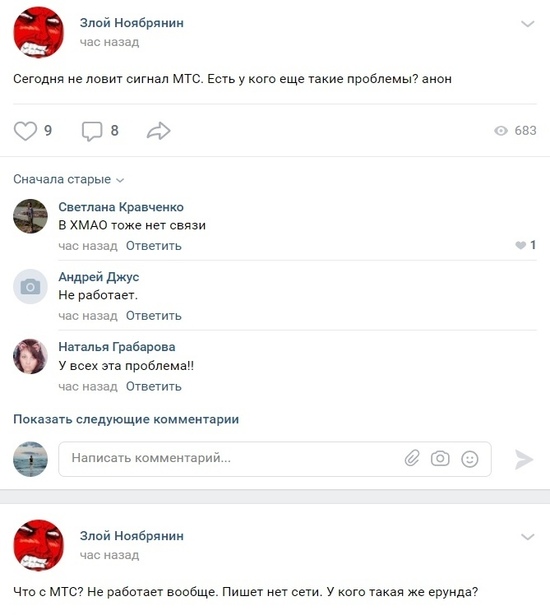Viewport: 550px width, 615px height.
Task: Show next comments link
Action: coord(126,419)
